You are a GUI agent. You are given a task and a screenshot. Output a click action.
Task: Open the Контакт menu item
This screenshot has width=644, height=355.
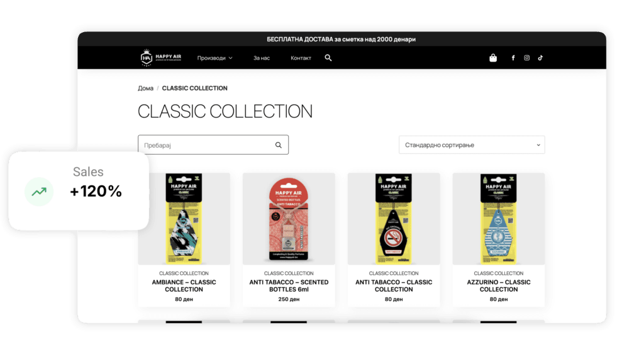(x=301, y=58)
